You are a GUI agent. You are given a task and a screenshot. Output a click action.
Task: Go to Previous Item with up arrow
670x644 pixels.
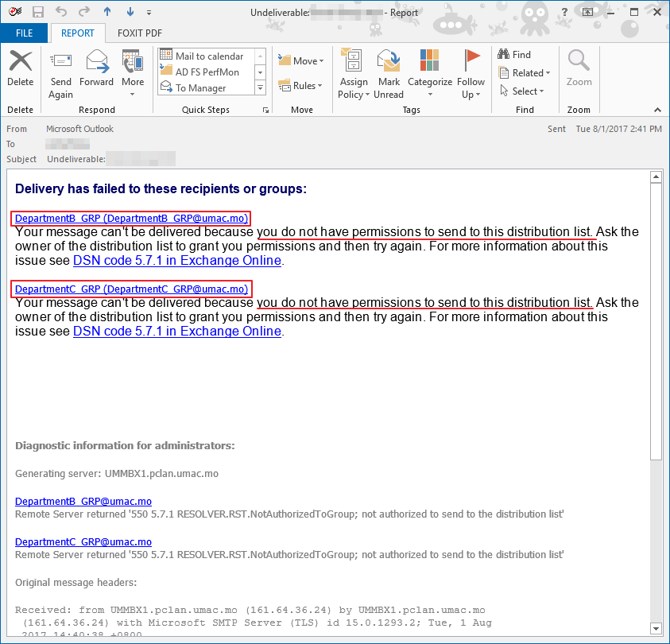[x=107, y=12]
